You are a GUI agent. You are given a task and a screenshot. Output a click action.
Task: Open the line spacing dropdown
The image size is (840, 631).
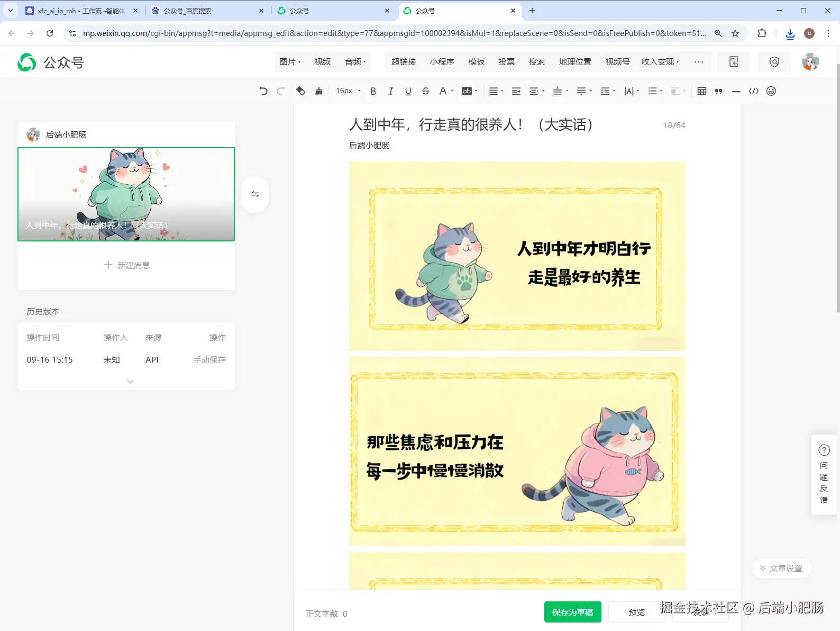[x=608, y=91]
